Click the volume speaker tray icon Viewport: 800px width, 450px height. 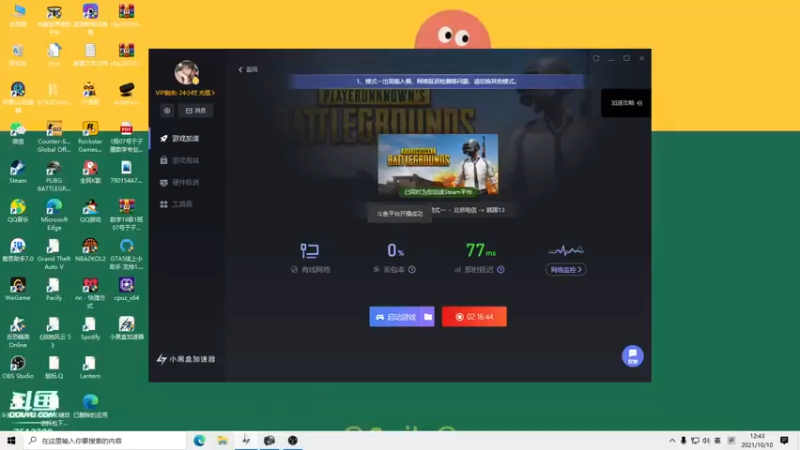click(706, 440)
